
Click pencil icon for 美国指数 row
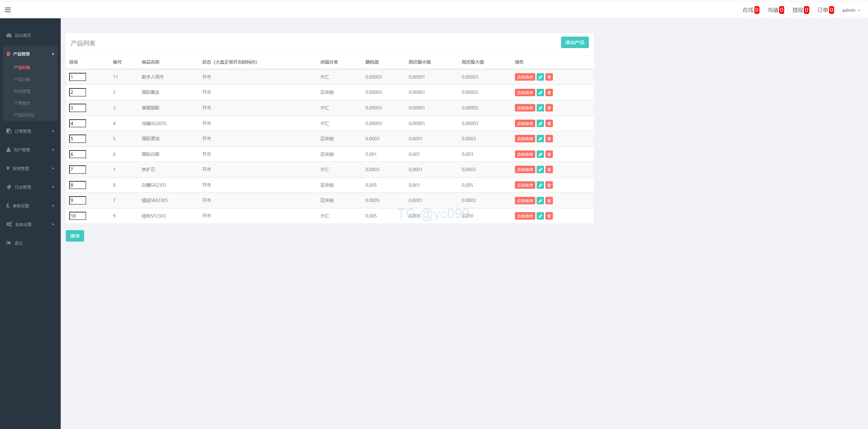point(540,108)
